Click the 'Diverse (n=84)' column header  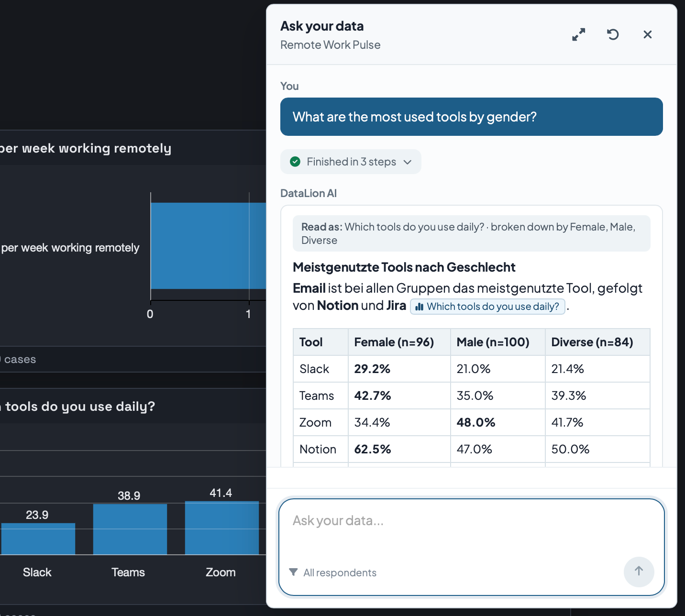point(597,342)
